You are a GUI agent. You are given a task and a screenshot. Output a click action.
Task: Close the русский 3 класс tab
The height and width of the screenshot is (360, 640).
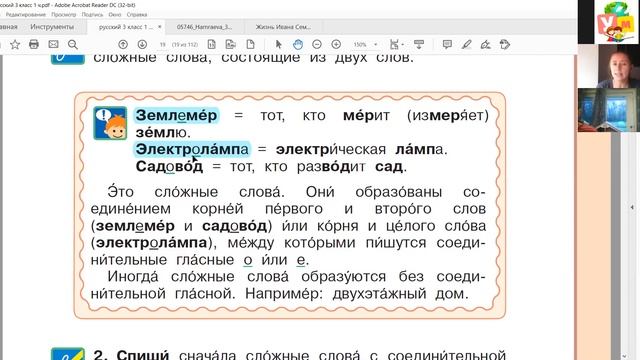(160, 27)
